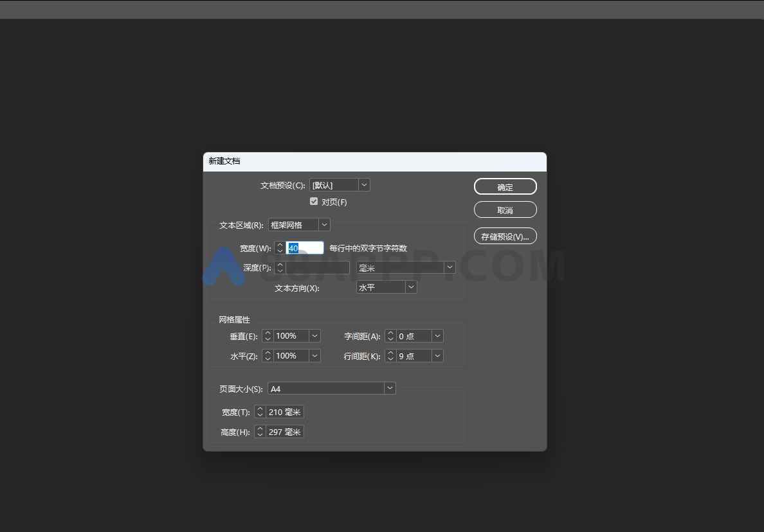The image size is (764, 532).
Task: Open the 字间距 character spacing dropdown
Action: tap(437, 335)
